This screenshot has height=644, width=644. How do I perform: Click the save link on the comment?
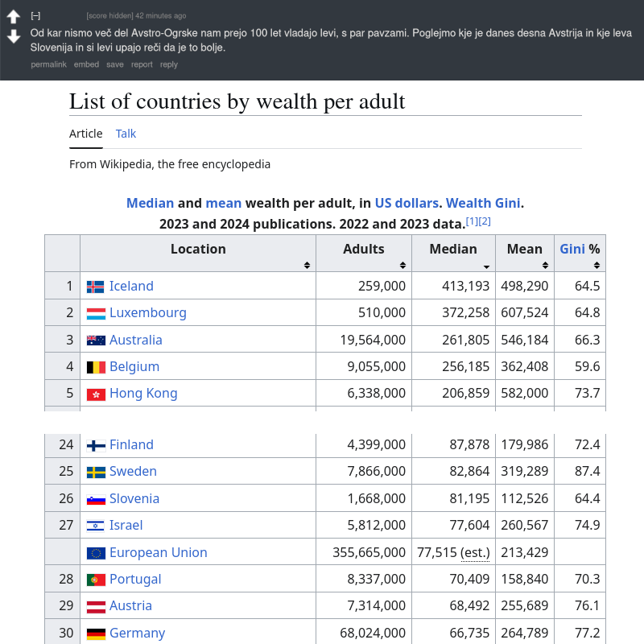[x=114, y=64]
